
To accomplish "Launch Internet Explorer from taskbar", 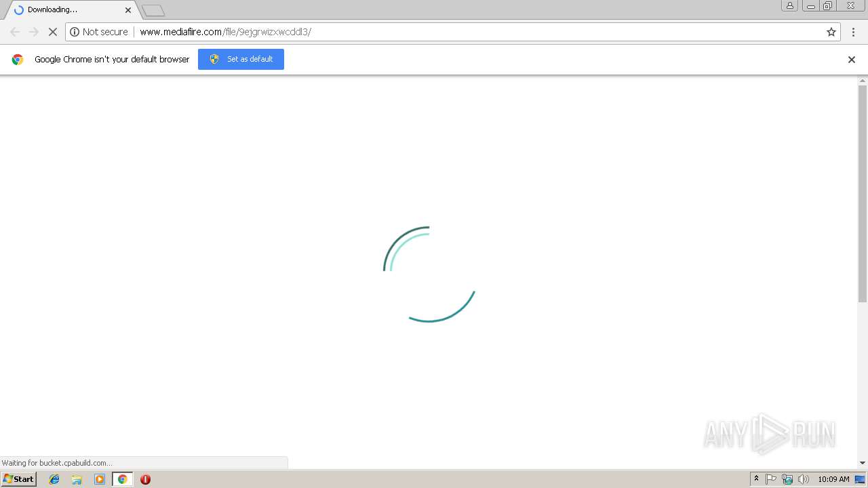I will click(54, 479).
